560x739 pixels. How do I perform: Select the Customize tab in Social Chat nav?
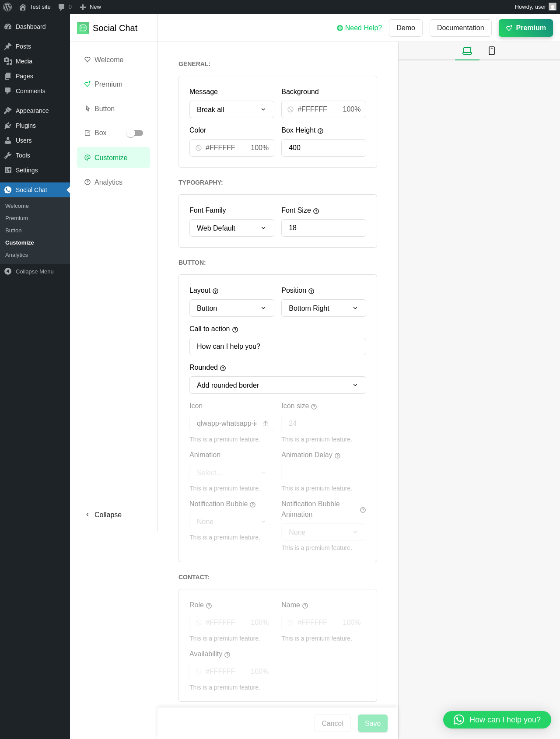tap(113, 158)
